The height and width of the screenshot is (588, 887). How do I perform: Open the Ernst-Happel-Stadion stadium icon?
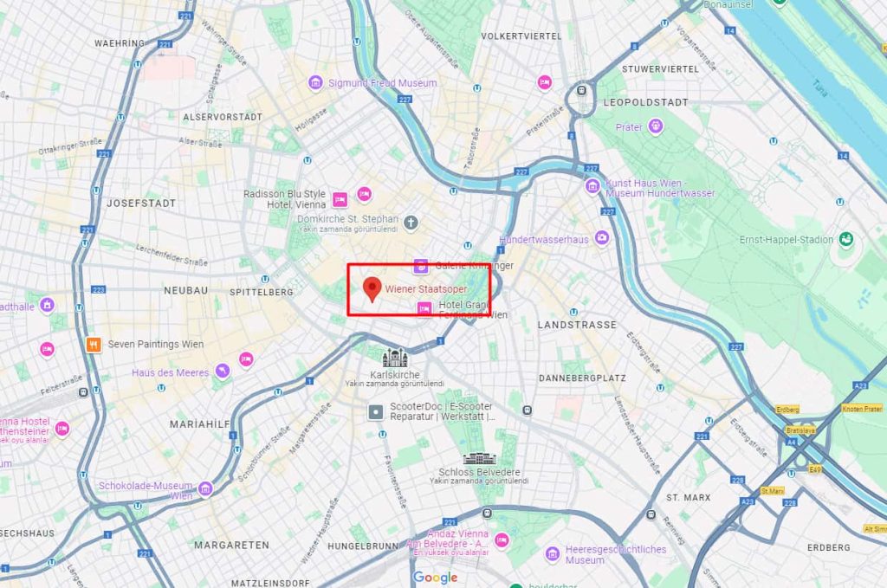pyautogui.click(x=846, y=240)
